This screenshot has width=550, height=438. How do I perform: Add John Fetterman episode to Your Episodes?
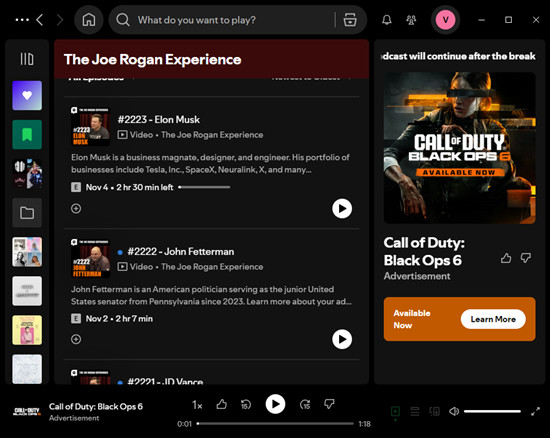pyautogui.click(x=76, y=339)
